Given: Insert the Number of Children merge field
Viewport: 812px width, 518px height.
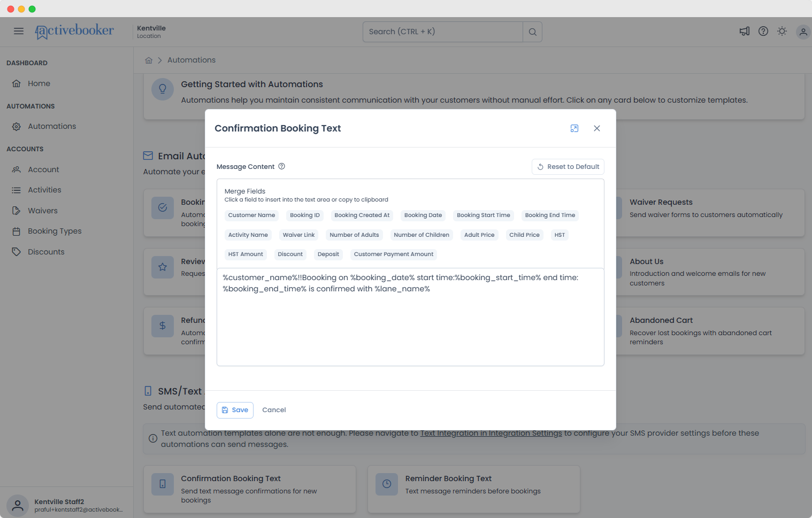Looking at the screenshot, I should click(x=422, y=235).
